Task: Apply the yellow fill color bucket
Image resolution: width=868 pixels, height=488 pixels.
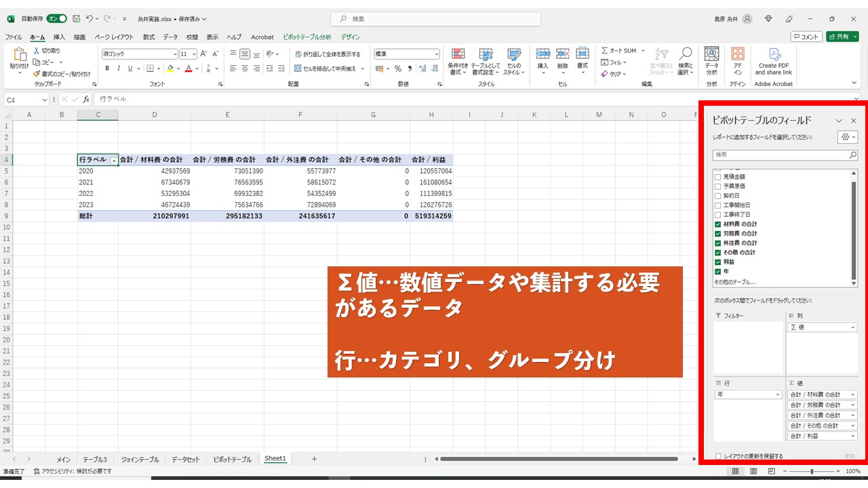Action: [x=170, y=68]
